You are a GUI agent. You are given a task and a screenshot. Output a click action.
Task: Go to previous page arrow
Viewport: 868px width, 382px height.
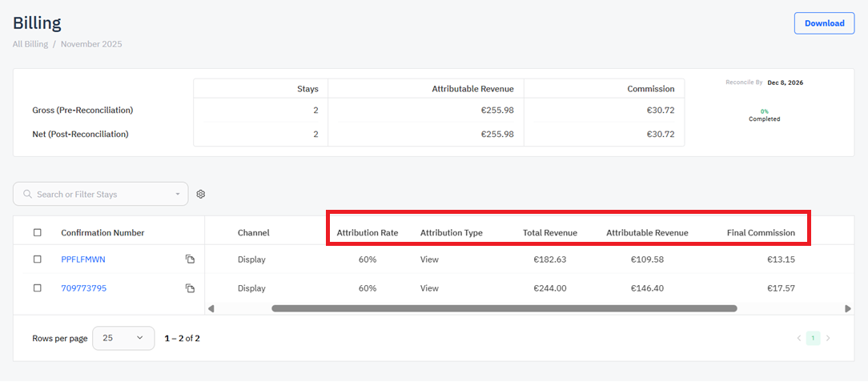(798, 338)
